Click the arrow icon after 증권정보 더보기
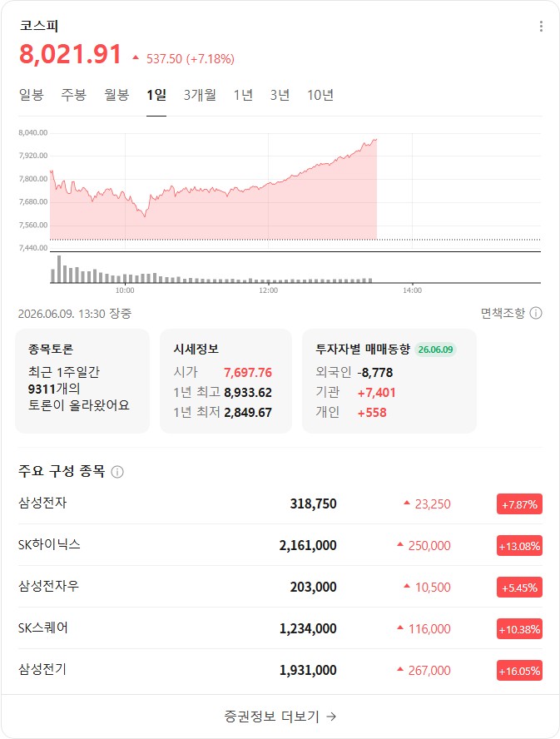This screenshot has width=560, height=739. pyautogui.click(x=331, y=717)
